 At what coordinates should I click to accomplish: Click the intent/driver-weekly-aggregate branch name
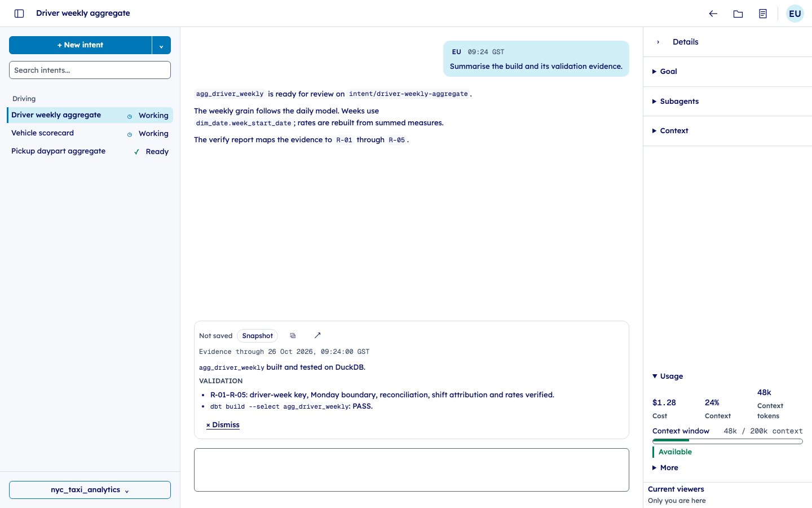click(x=408, y=94)
